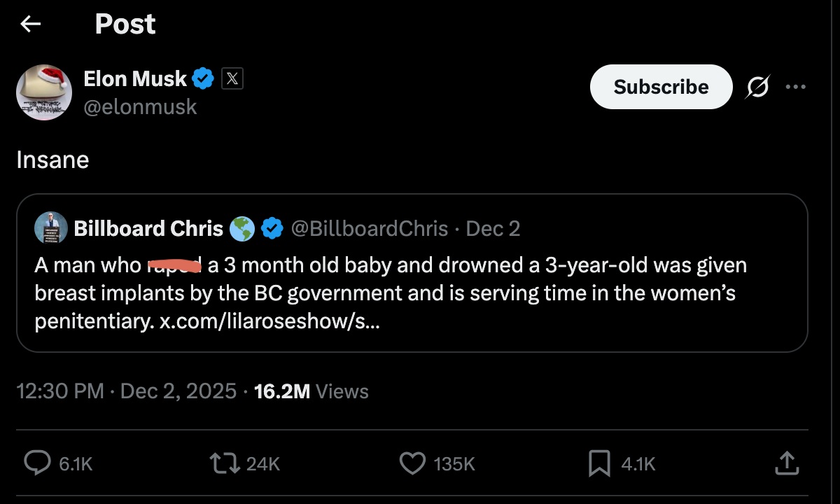Subscribe to Elon Musk
This screenshot has height=504, width=840.
[x=661, y=87]
